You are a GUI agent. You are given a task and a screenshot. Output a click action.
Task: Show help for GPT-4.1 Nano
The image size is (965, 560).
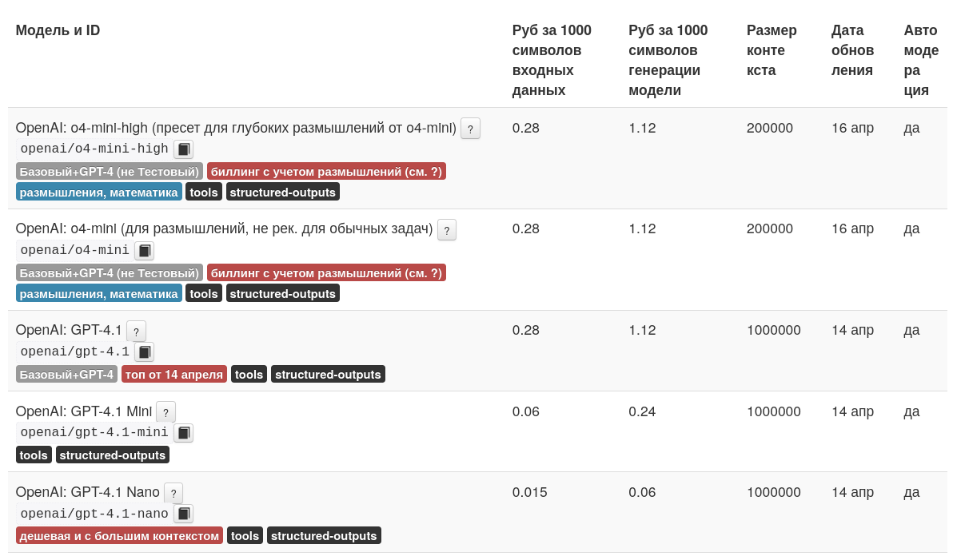[173, 493]
